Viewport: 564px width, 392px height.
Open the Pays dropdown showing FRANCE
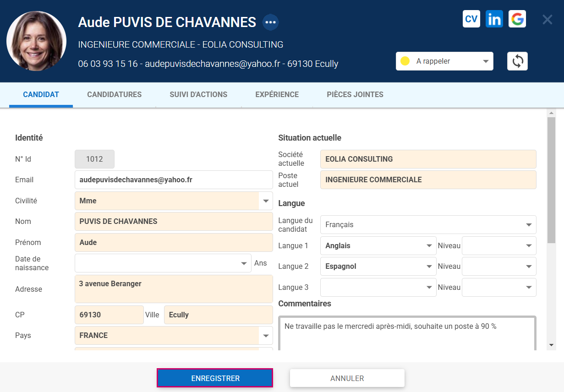tap(265, 336)
